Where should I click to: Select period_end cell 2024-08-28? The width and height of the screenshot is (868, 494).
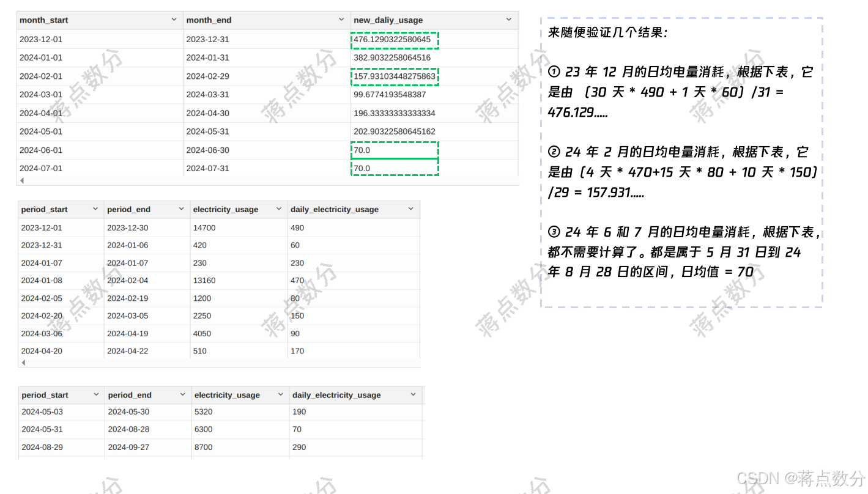coord(149,430)
